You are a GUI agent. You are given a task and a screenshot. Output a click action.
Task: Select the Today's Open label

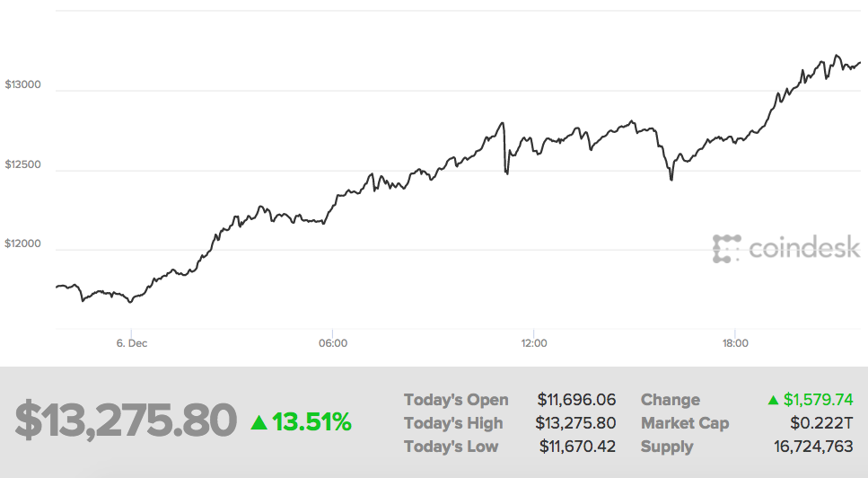click(x=456, y=400)
